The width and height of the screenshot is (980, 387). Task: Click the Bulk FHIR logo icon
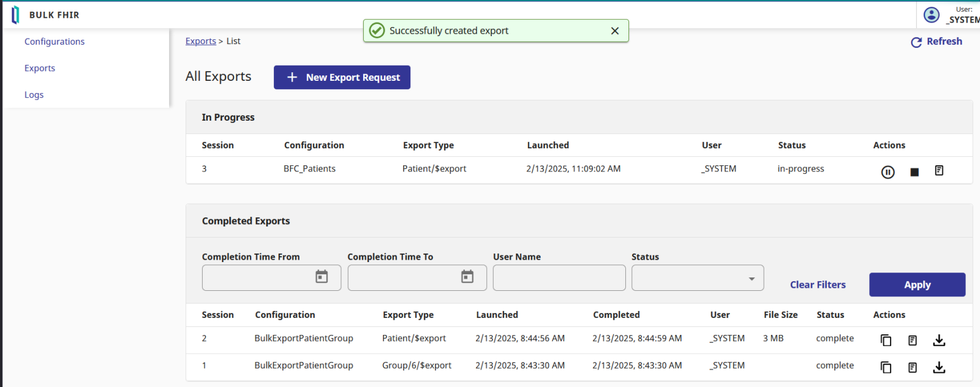click(15, 15)
